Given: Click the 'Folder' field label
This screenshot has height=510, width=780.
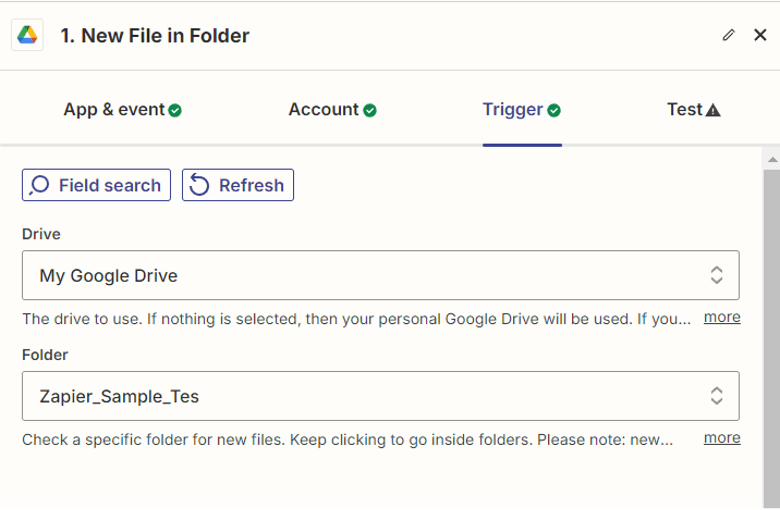Looking at the screenshot, I should (45, 355).
